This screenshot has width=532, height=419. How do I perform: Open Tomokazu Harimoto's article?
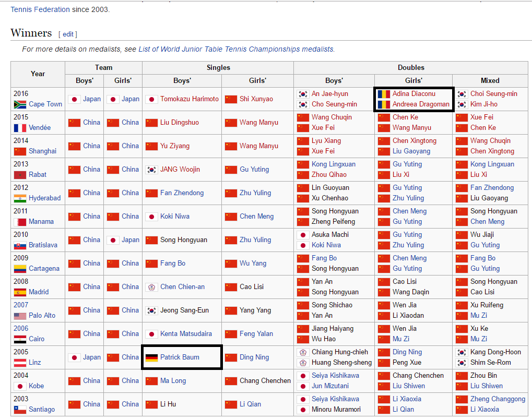coord(190,99)
